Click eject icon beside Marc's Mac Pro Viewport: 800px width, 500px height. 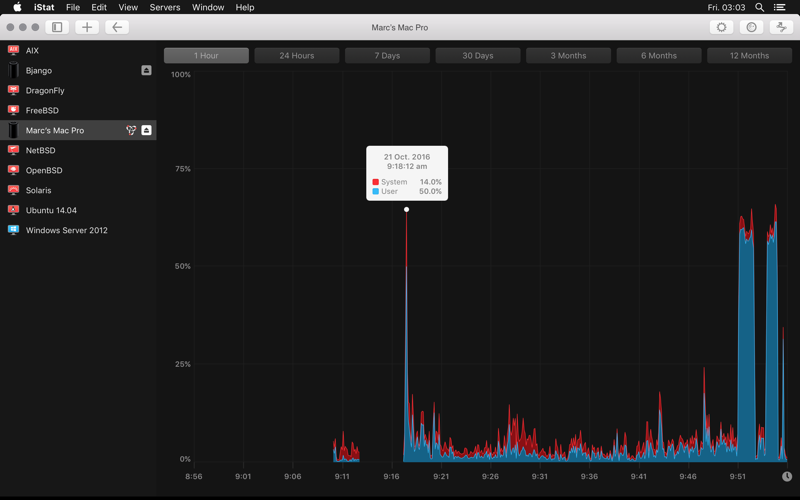point(146,131)
